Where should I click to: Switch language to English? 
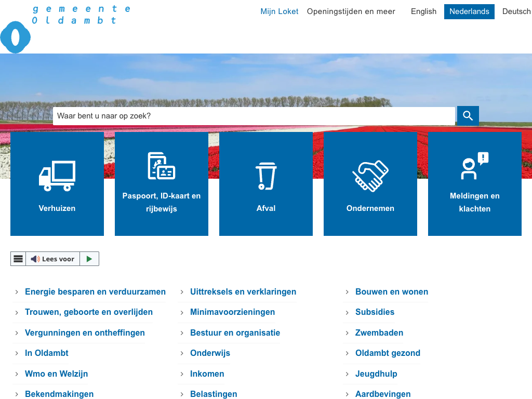point(423,11)
